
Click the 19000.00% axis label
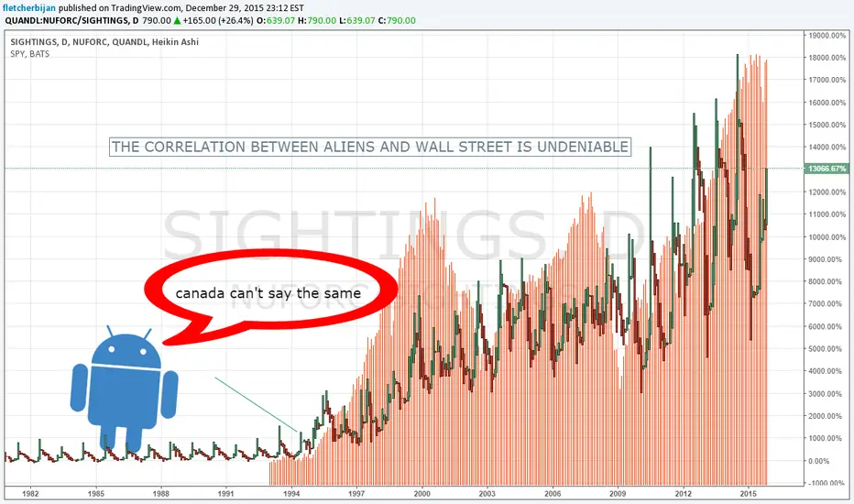(827, 36)
